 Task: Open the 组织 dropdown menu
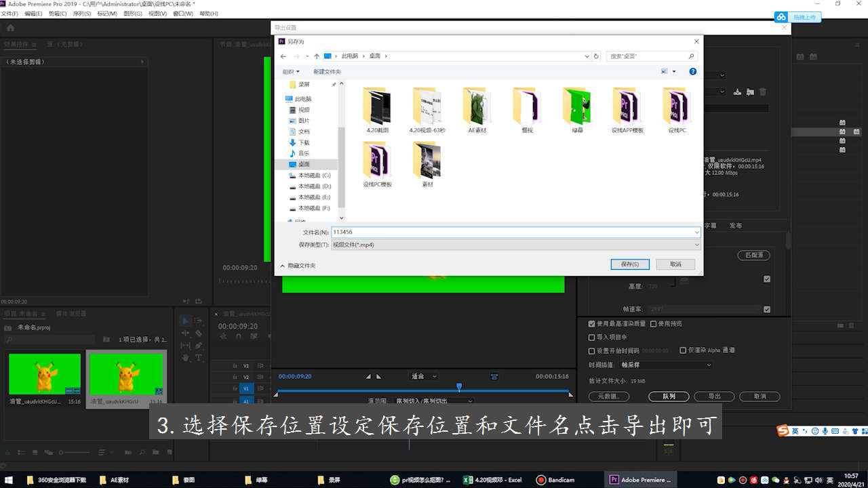(291, 71)
